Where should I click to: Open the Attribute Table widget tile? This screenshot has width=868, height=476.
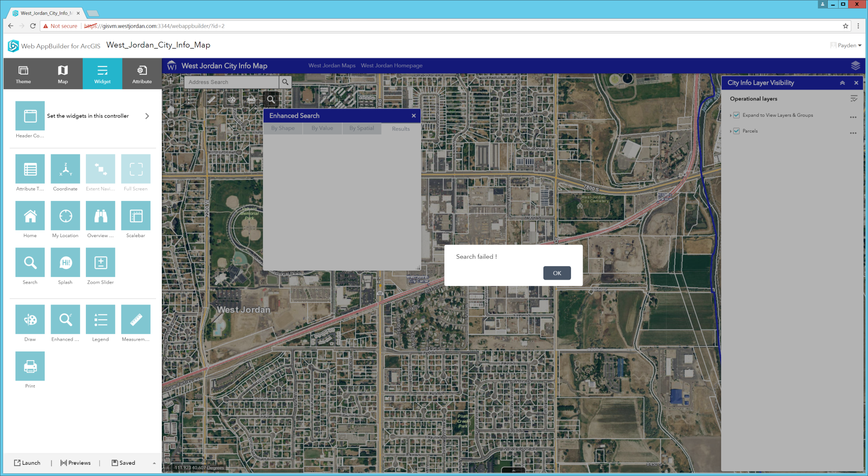tap(30, 169)
